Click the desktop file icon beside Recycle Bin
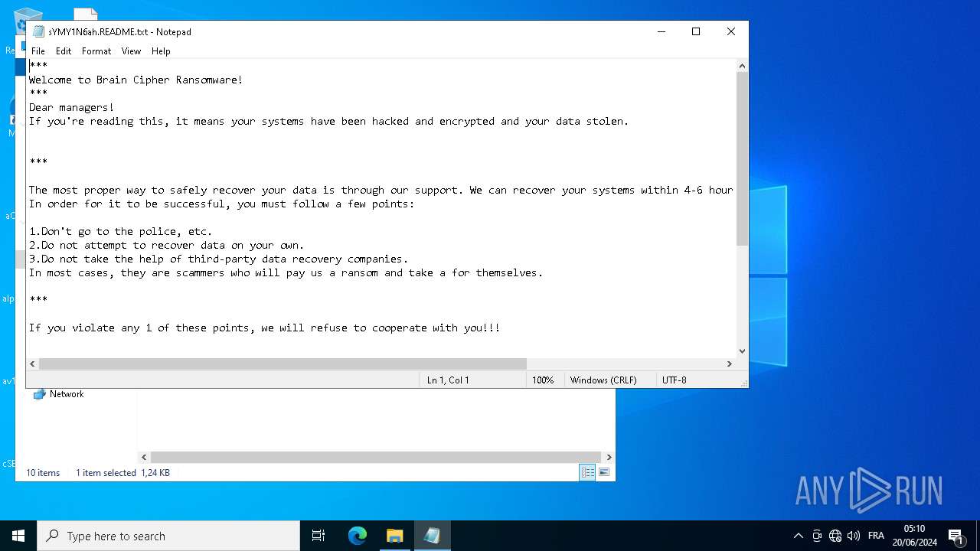Image resolution: width=980 pixels, height=551 pixels. tap(86, 14)
